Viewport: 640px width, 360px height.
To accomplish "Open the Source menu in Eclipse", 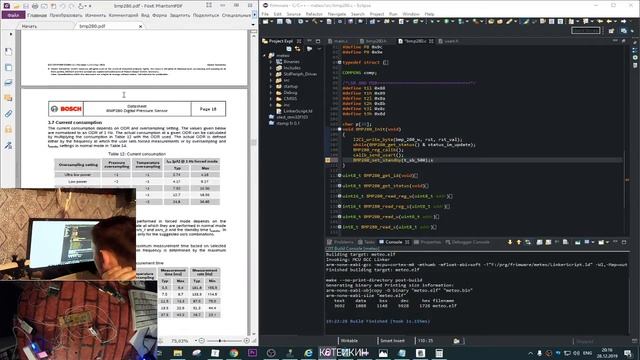I will coord(293,14).
